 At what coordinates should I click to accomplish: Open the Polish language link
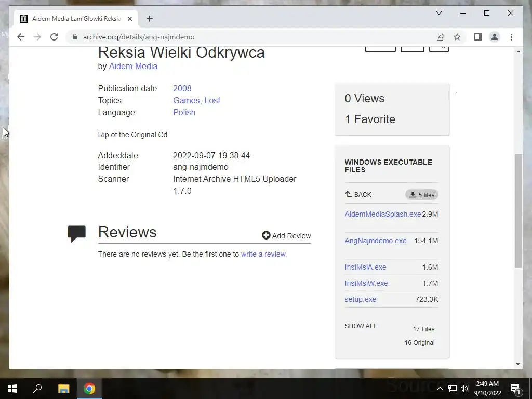click(184, 112)
